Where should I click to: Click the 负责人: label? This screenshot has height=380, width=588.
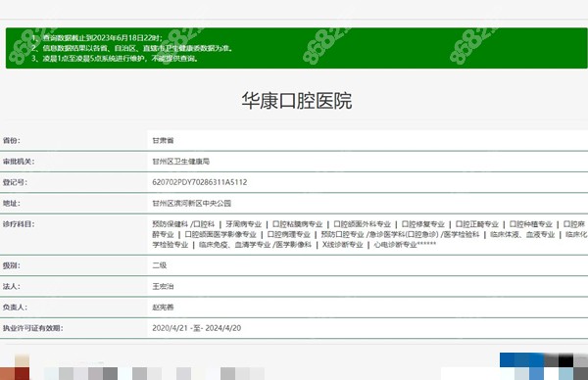(15, 308)
